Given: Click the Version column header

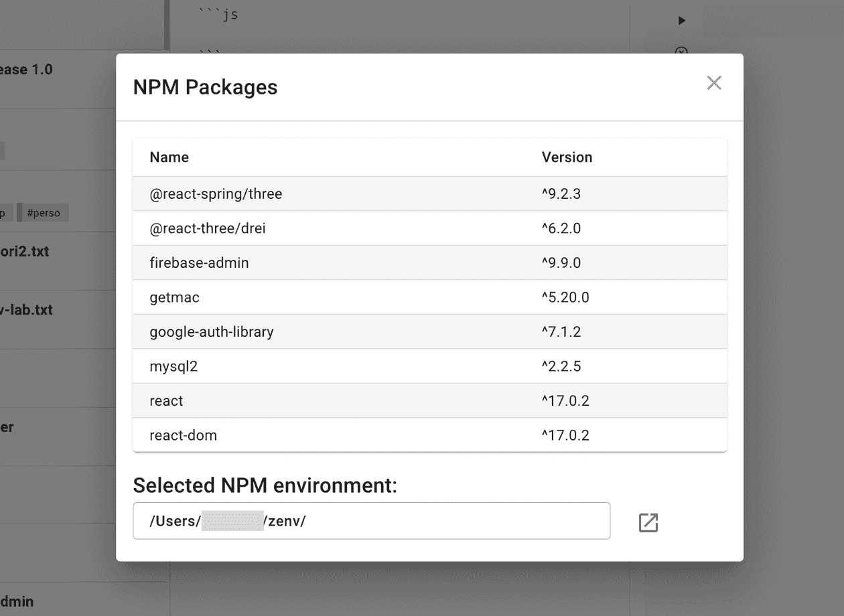Looking at the screenshot, I should 567,157.
